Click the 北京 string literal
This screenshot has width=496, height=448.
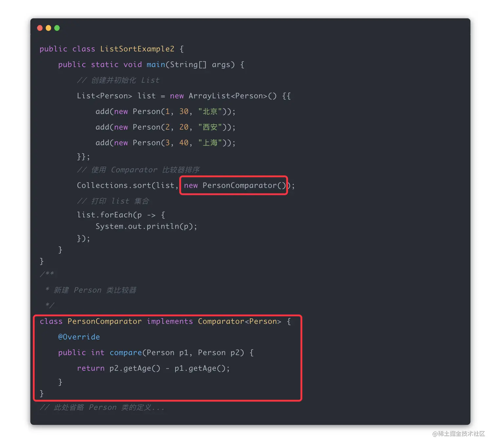tap(210, 112)
